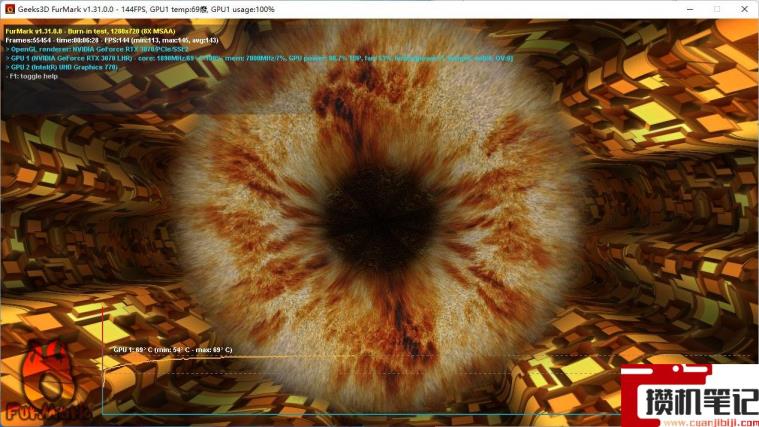Click the 'F1: toggle help' text
Screen dimensions: 759x427
tap(32, 76)
